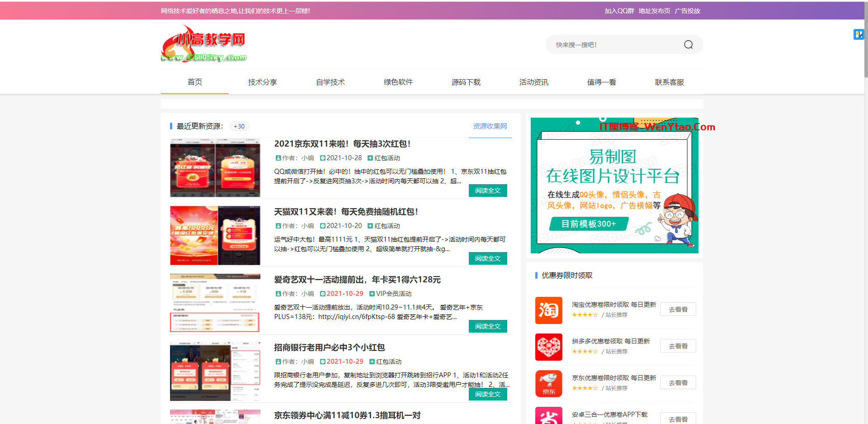Click thumbnail of 招商银行 post

pyautogui.click(x=215, y=371)
